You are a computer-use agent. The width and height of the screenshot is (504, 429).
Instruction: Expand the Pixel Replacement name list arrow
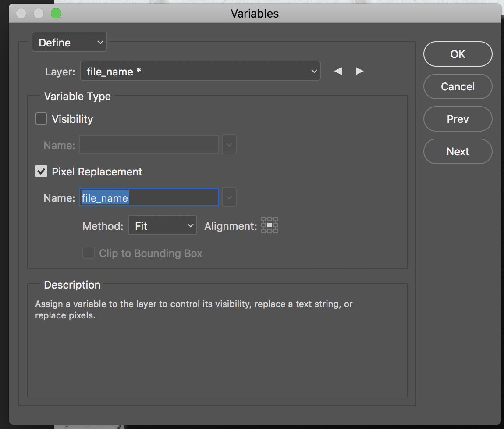(229, 197)
